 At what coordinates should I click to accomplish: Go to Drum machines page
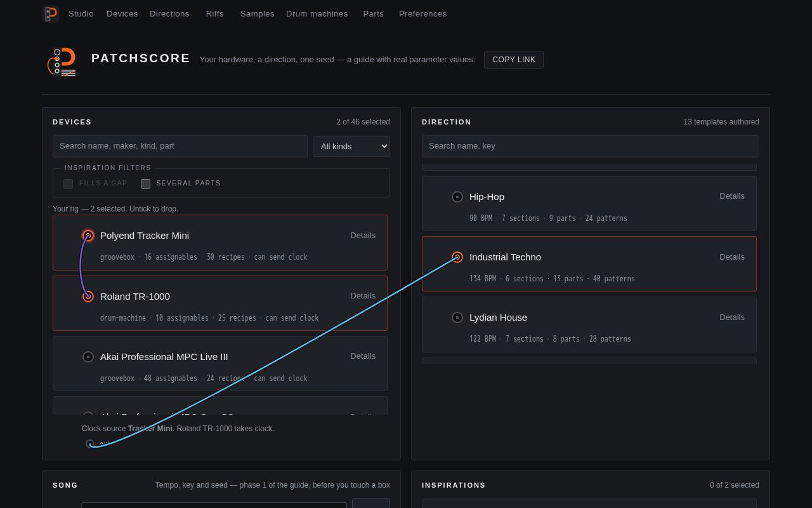[317, 13]
